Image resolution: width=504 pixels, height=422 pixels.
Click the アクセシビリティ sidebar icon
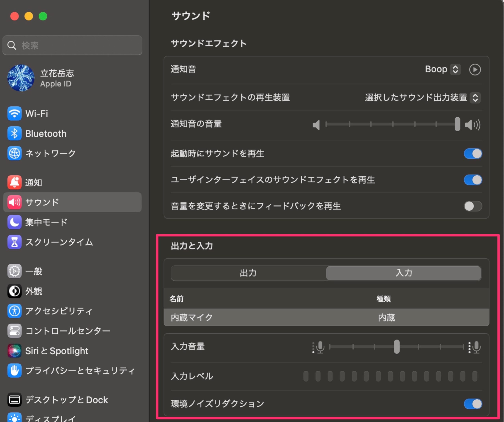[x=14, y=311]
